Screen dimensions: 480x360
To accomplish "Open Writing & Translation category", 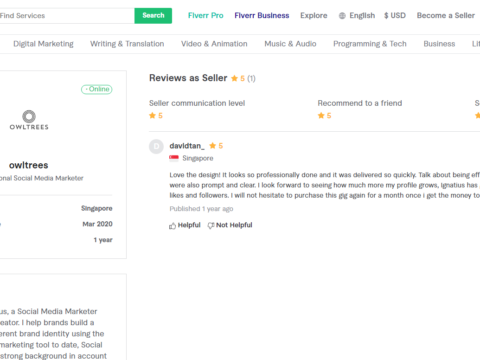I will (x=127, y=44).
